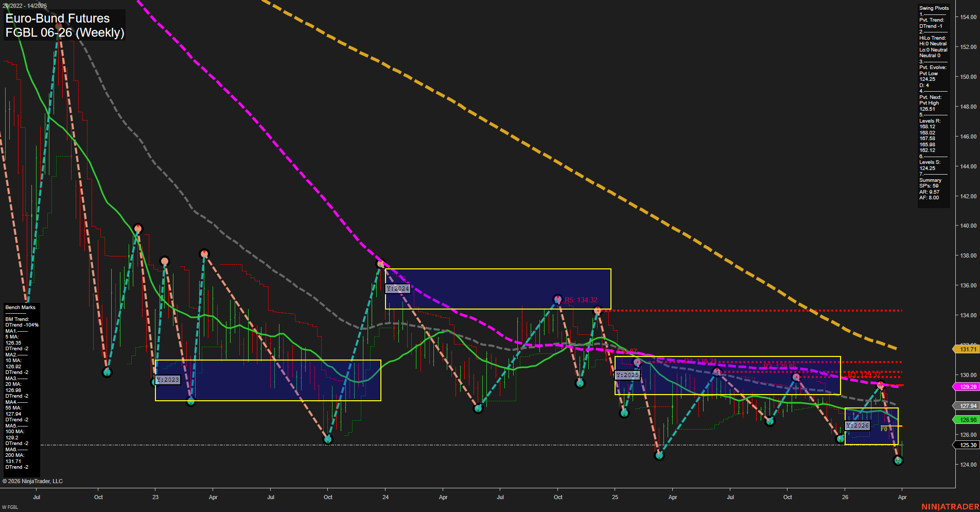
Task: Toggle the Bench Marks panel display
Action: (x=19, y=307)
